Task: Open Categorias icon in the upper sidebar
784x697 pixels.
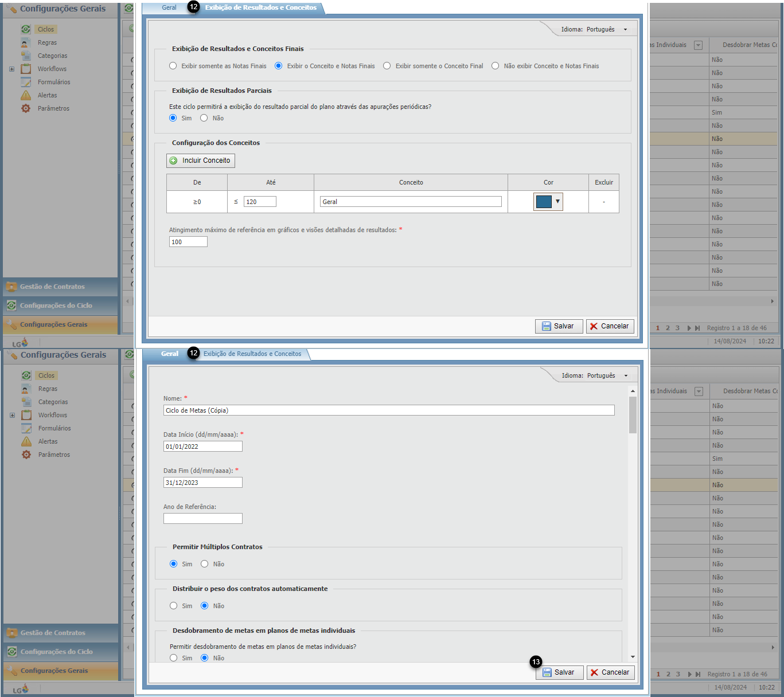Action: (26, 56)
